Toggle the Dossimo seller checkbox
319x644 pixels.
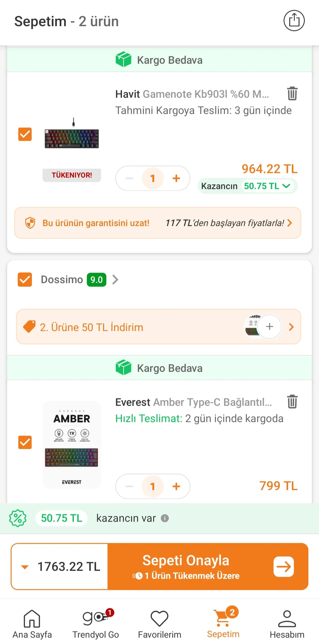coord(25,280)
